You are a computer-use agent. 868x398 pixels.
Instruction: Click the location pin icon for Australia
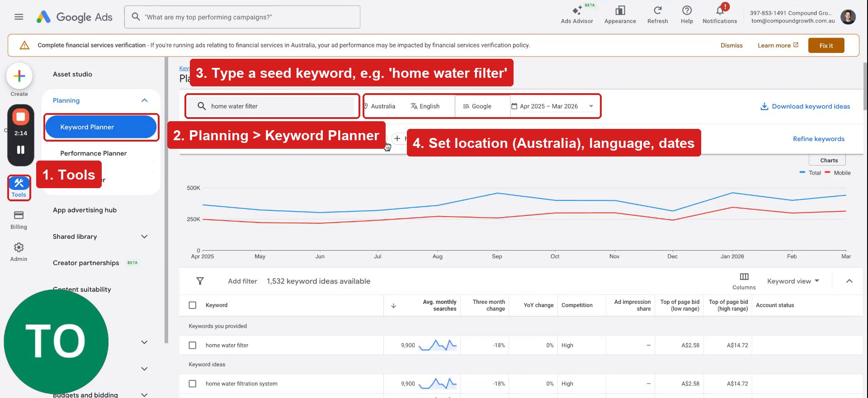point(366,106)
